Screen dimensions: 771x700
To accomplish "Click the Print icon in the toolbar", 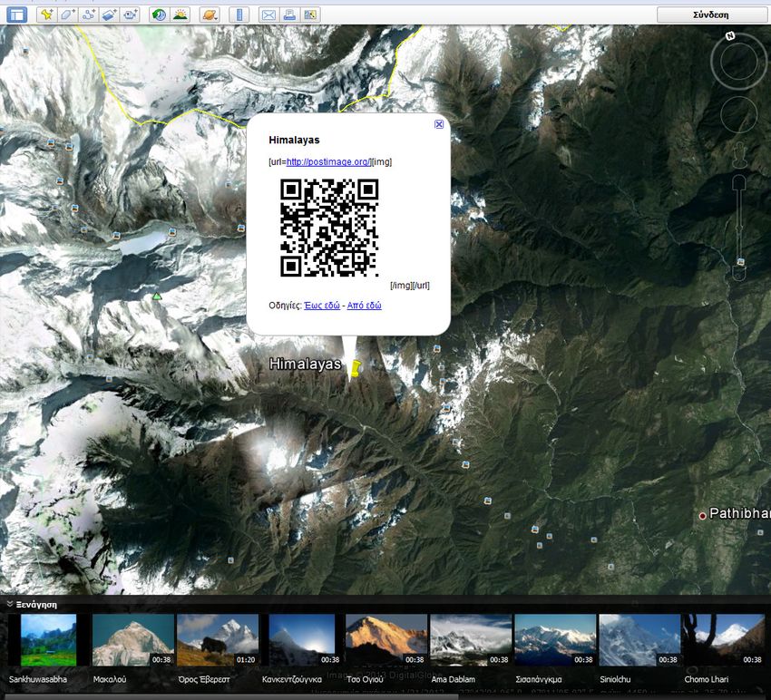I will (289, 15).
